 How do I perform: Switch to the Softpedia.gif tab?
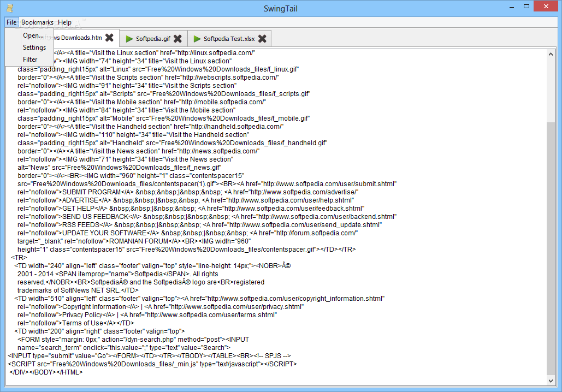(x=153, y=39)
